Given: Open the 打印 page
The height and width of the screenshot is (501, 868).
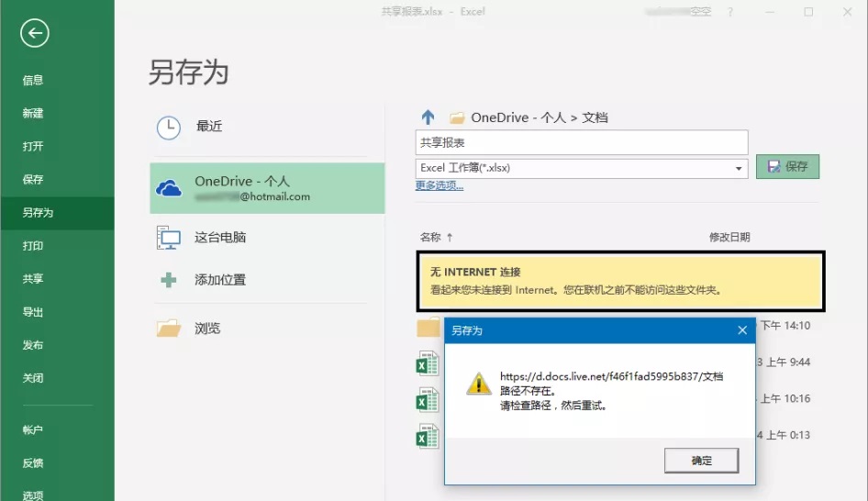Looking at the screenshot, I should (33, 246).
